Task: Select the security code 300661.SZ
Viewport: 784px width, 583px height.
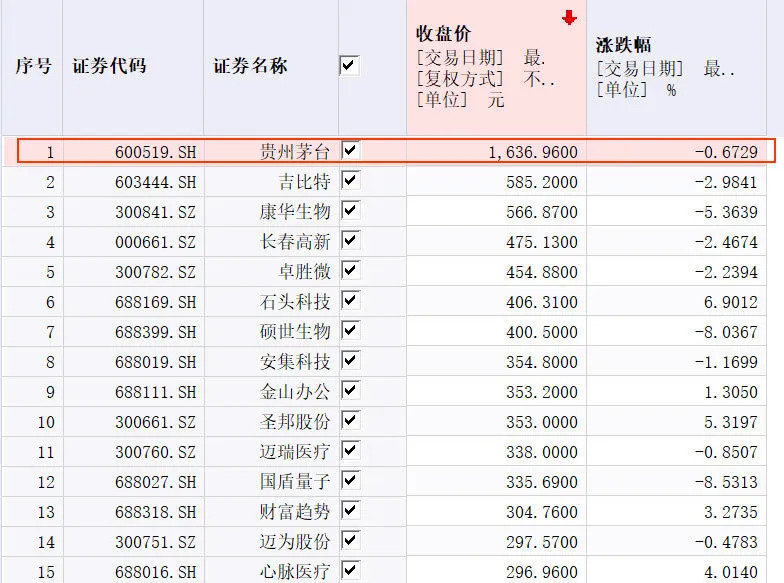Action: pos(156,422)
